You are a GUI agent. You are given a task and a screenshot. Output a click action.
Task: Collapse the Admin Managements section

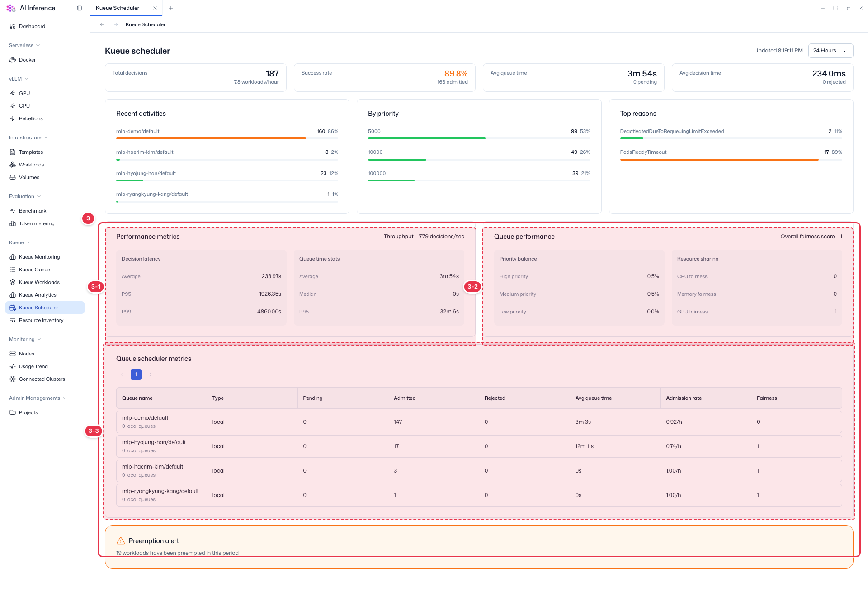(x=38, y=398)
